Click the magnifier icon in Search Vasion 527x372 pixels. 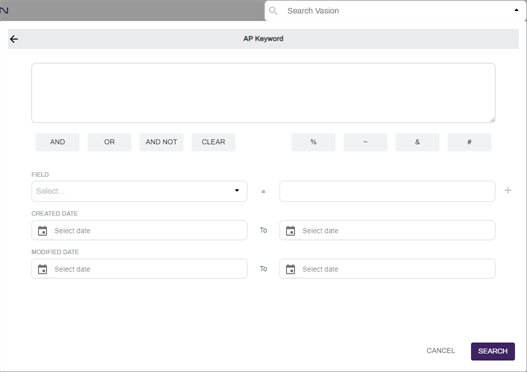273,11
